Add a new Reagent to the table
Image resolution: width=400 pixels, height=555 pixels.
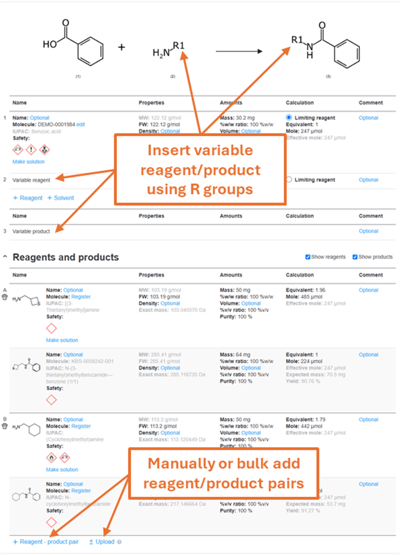28,198
